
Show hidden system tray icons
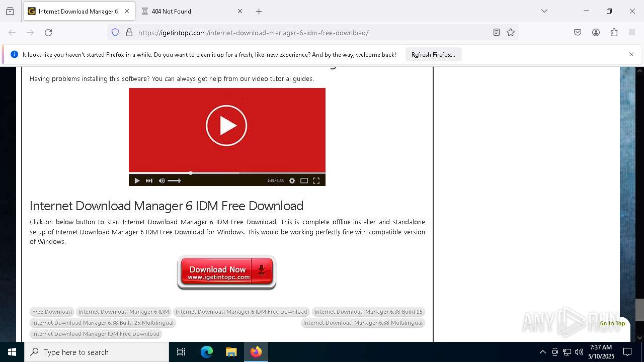[x=542, y=352]
